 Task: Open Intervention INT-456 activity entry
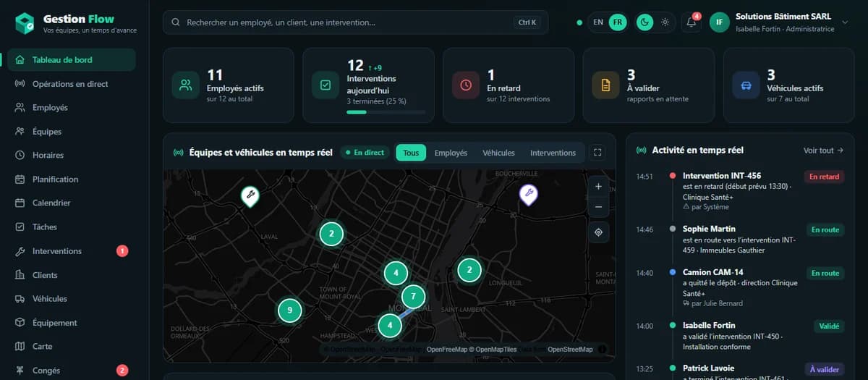[x=739, y=191]
